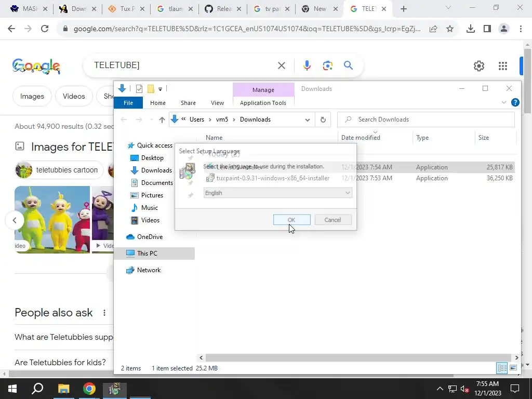Select the Videos filter chip
Viewport: 532px width, 399px height.
(74, 96)
